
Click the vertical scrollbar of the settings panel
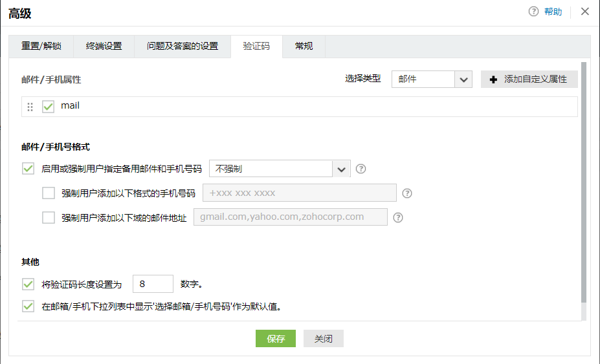pyautogui.click(x=584, y=182)
